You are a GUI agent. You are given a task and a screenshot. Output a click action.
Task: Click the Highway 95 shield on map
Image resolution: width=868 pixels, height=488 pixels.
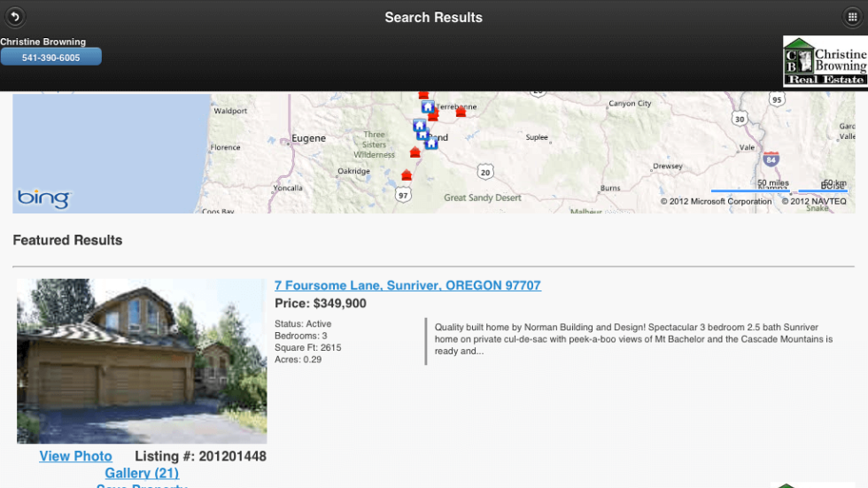[778, 99]
